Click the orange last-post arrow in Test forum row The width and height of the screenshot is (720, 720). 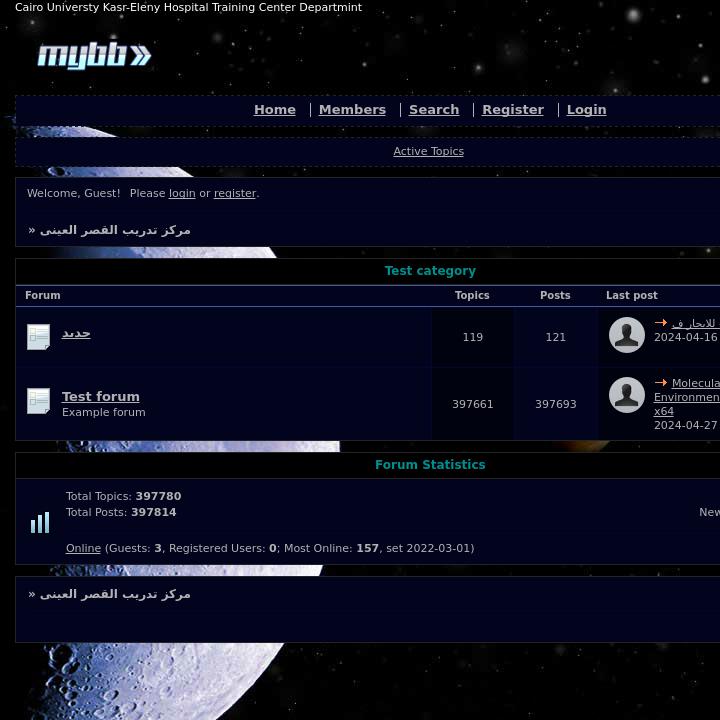661,383
